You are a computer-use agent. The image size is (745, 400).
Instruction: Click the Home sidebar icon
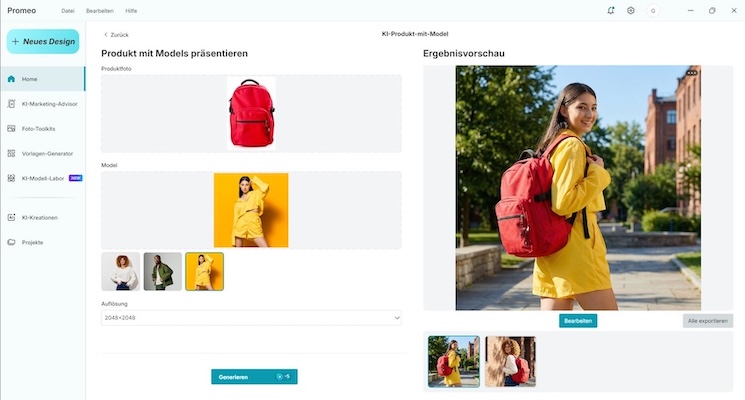[11, 79]
